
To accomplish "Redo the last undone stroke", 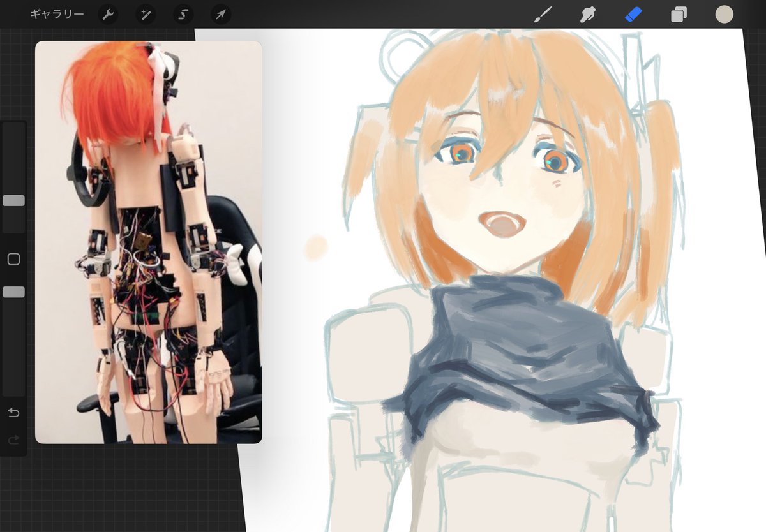I will click(13, 440).
